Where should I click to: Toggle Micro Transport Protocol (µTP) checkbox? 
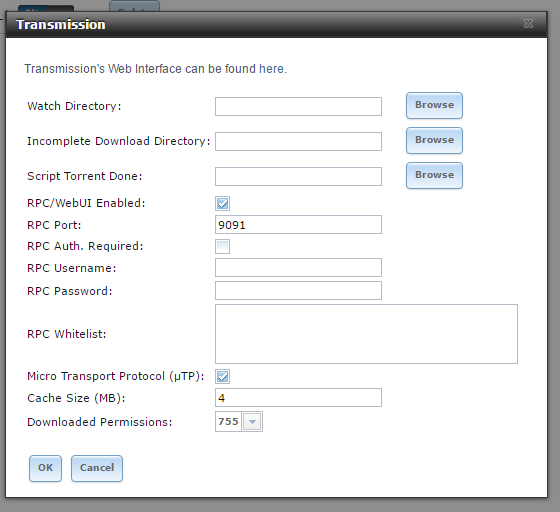(222, 376)
